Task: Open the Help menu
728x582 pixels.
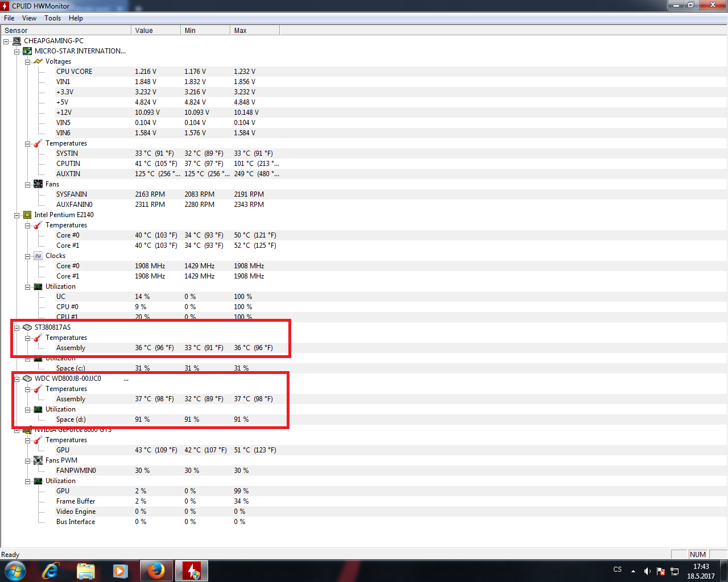Action: [x=76, y=18]
